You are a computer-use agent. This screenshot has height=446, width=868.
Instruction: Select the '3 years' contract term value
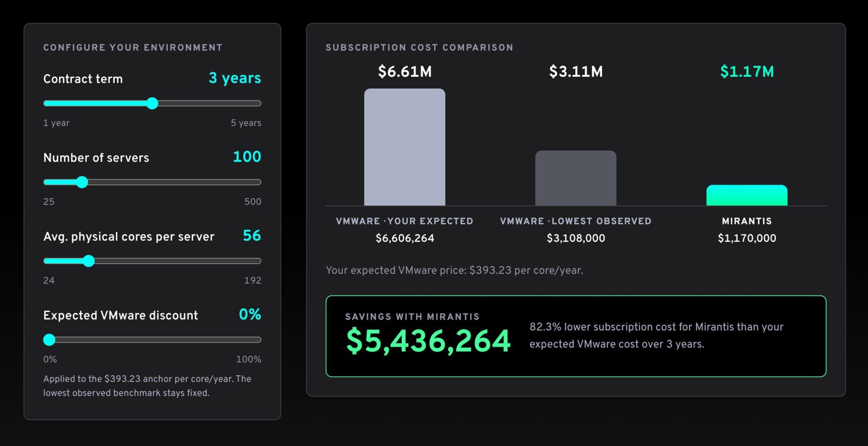(x=235, y=78)
